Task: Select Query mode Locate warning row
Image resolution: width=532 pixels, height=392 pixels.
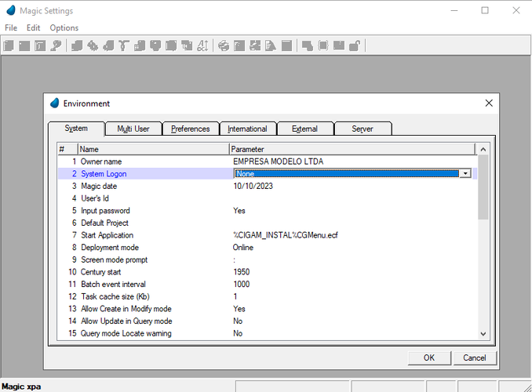Action: coord(267,333)
